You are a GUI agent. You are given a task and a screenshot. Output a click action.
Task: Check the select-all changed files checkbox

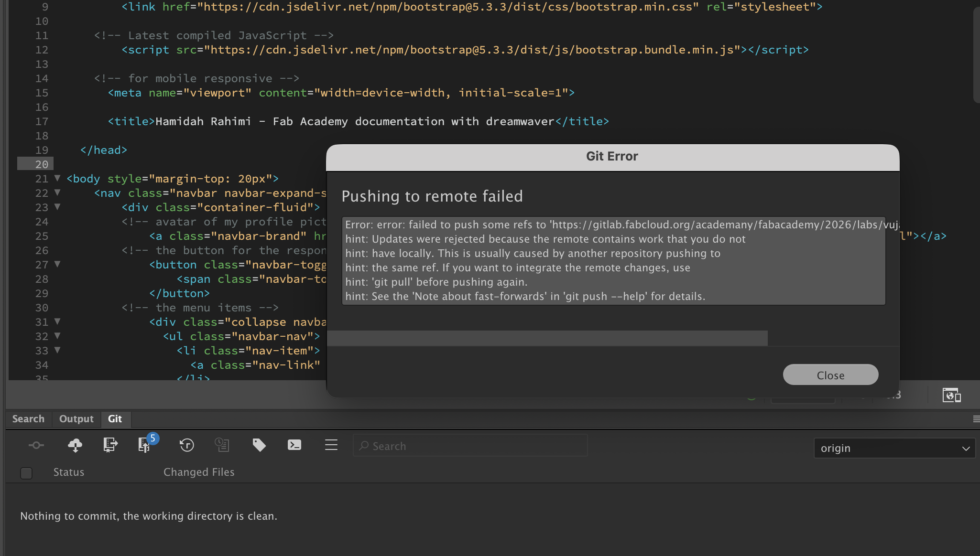pyautogui.click(x=27, y=473)
